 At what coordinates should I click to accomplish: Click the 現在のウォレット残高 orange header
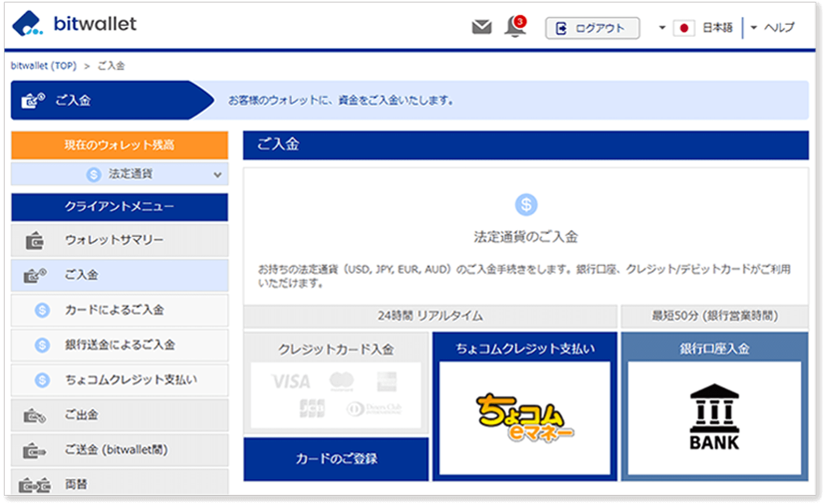(120, 145)
